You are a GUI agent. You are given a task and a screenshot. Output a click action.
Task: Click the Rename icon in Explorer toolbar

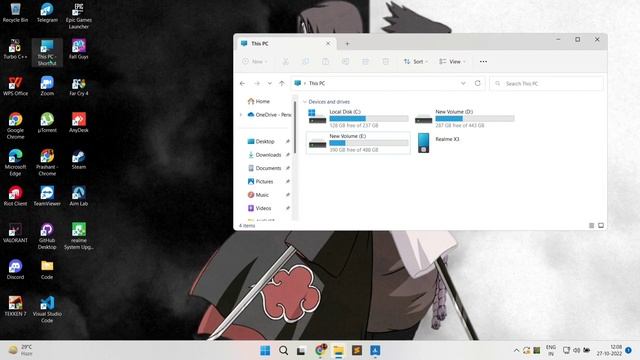(x=345, y=62)
